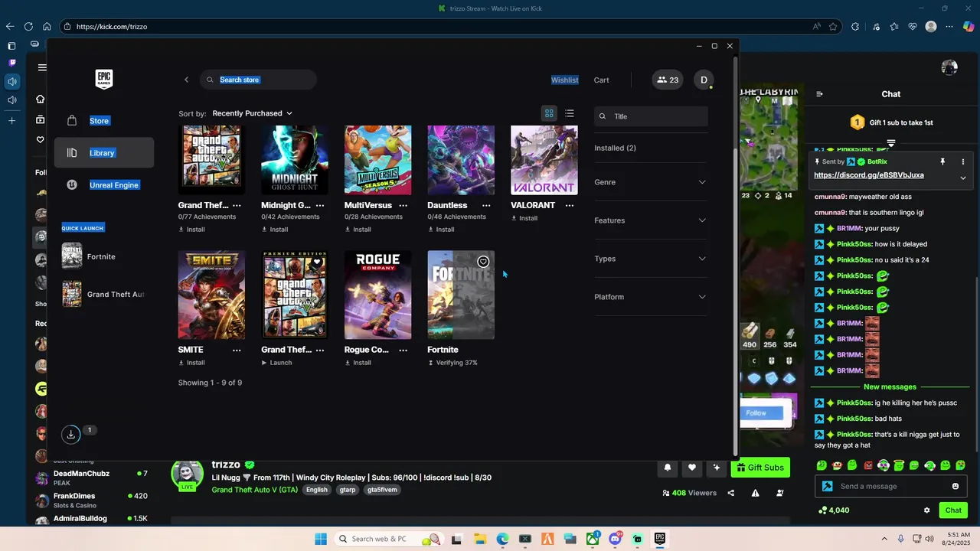Share the trizzo stream
The height and width of the screenshot is (551, 980).
pyautogui.click(x=730, y=493)
